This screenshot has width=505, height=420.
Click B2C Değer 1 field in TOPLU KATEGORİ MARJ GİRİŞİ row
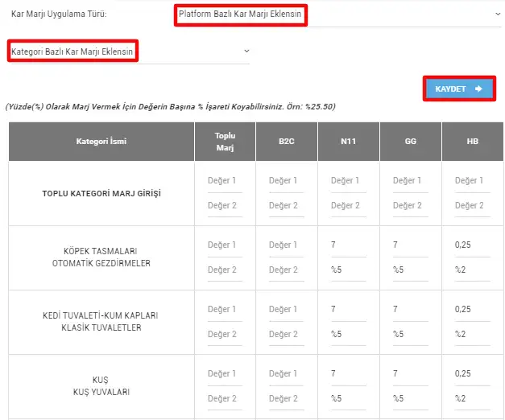(286, 181)
